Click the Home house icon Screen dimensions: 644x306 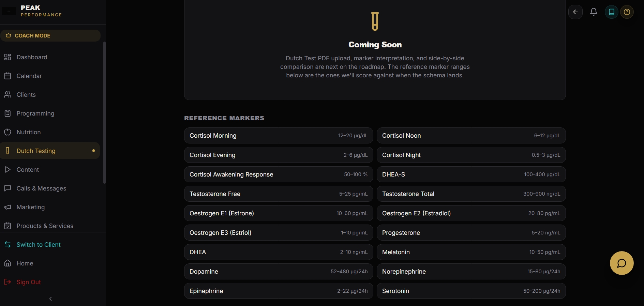tap(8, 263)
